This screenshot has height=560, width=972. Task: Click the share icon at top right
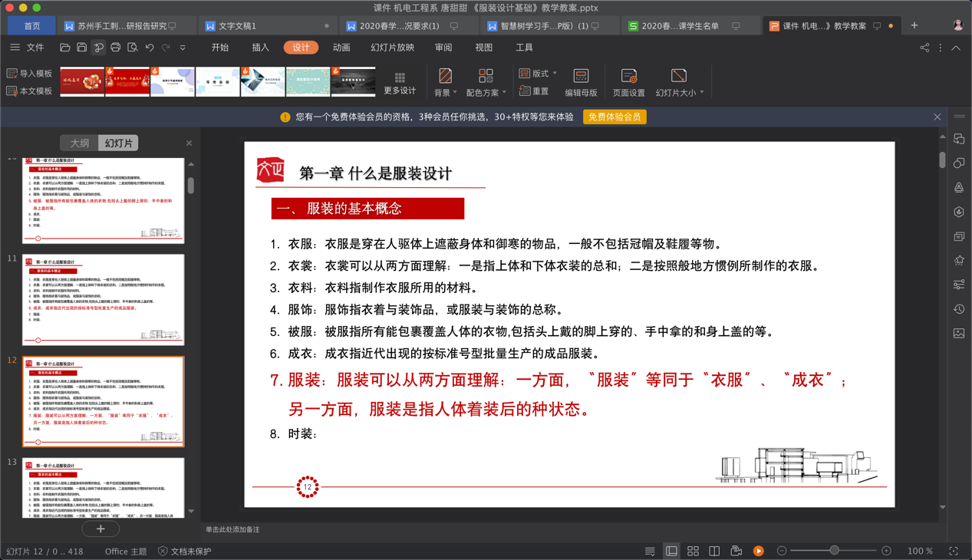[924, 48]
